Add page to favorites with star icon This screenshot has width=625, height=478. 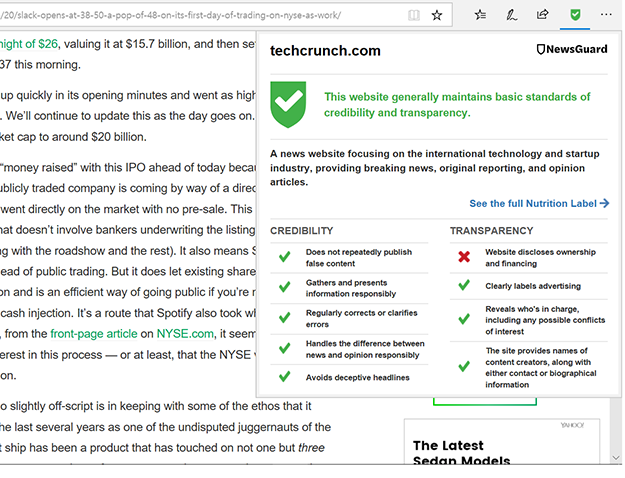437,16
